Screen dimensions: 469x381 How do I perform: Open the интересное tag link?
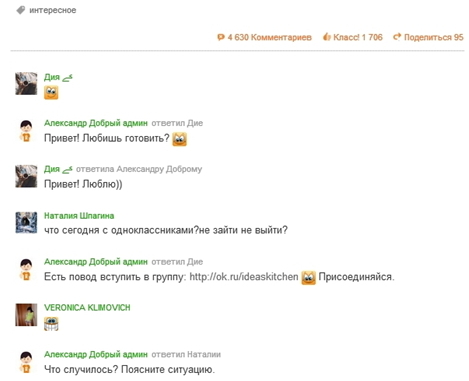[53, 10]
